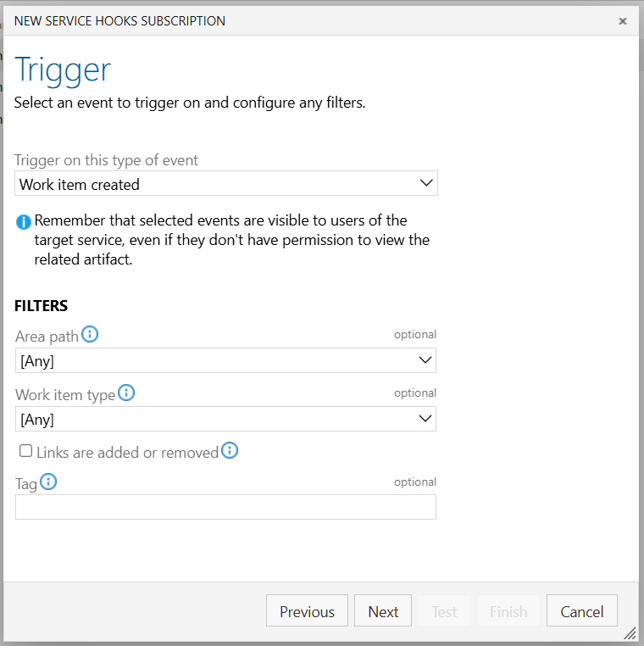Image resolution: width=644 pixels, height=646 pixels.
Task: Click the resize grip at dialog corner
Action: [630, 633]
